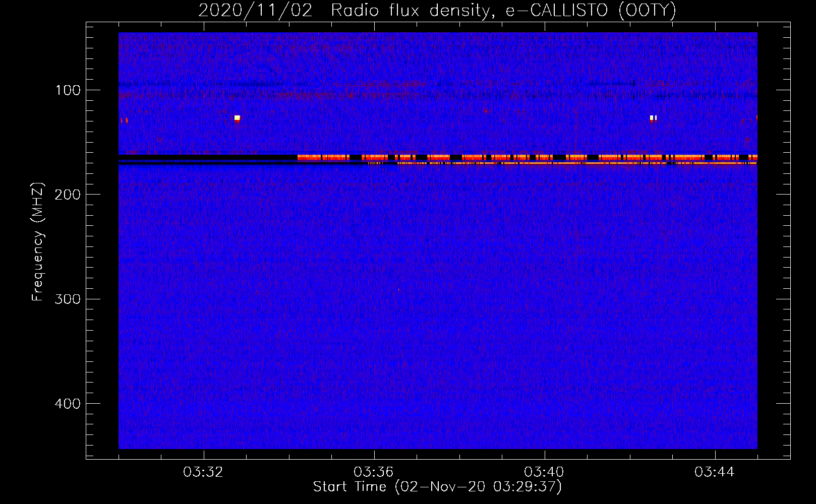Click the 'Start Time (02-Nov-20 03:29:37)' label
The width and height of the screenshot is (816, 504).
pos(437,487)
